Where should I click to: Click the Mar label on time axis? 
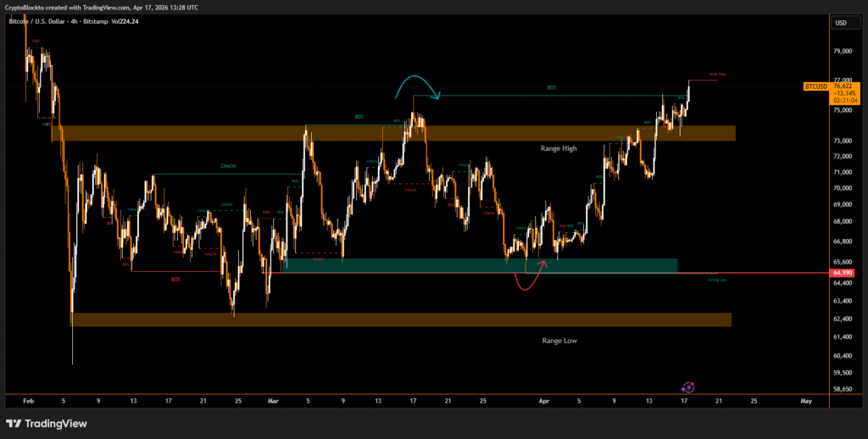pyautogui.click(x=271, y=399)
